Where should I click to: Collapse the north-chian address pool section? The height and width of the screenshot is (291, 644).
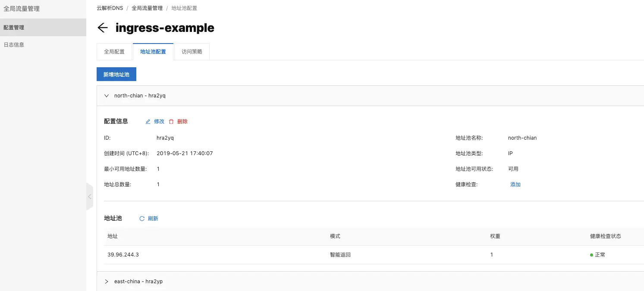coord(107,96)
